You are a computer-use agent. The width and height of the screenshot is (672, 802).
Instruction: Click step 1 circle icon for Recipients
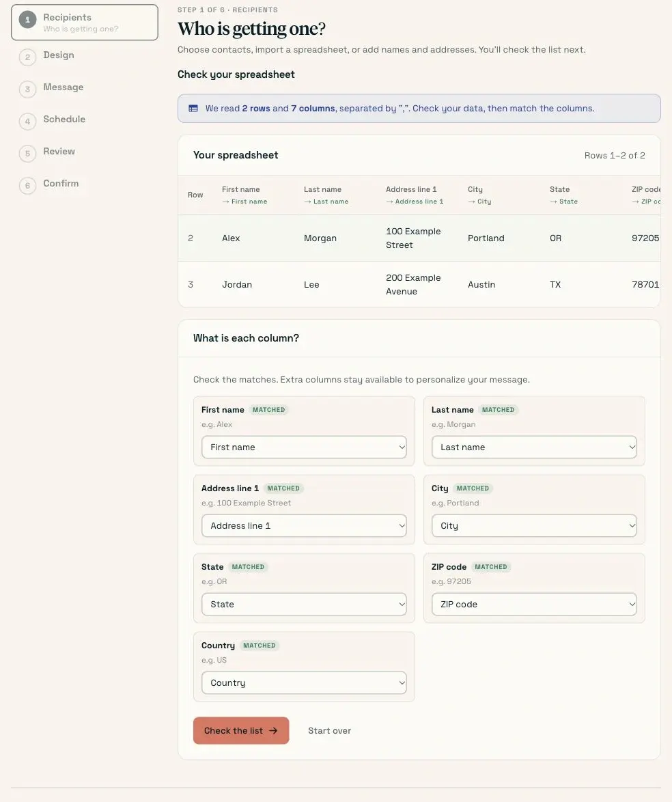(x=27, y=20)
